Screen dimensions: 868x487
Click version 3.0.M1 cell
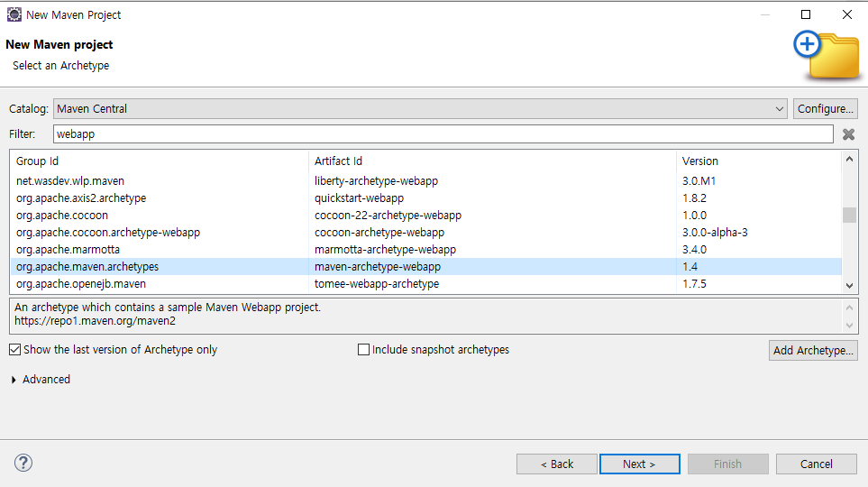[x=699, y=181]
